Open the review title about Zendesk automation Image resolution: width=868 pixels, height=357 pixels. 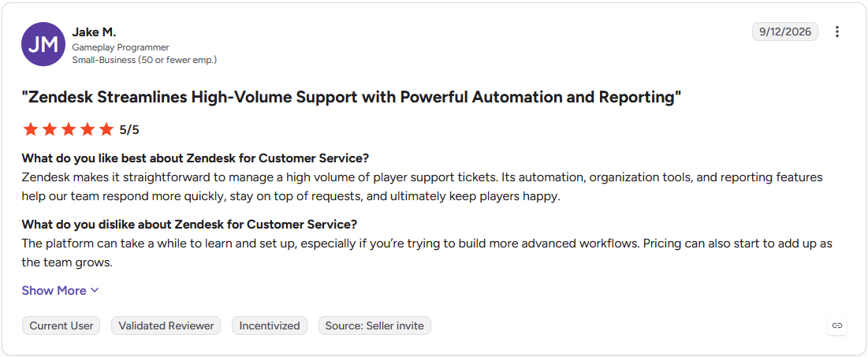351,98
